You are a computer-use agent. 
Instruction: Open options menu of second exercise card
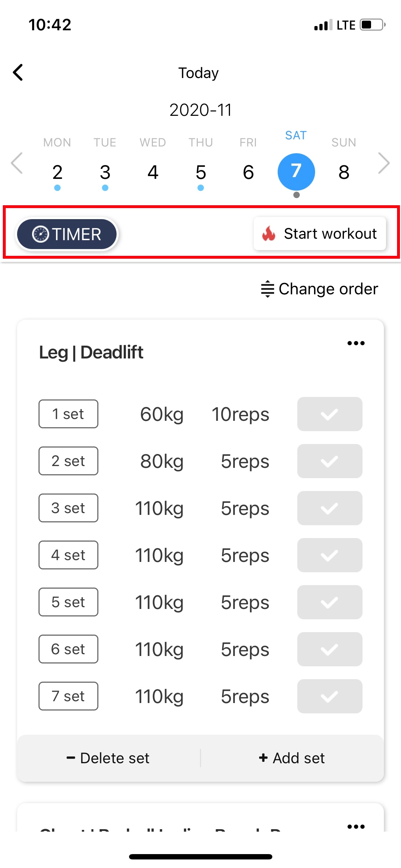[356, 826]
